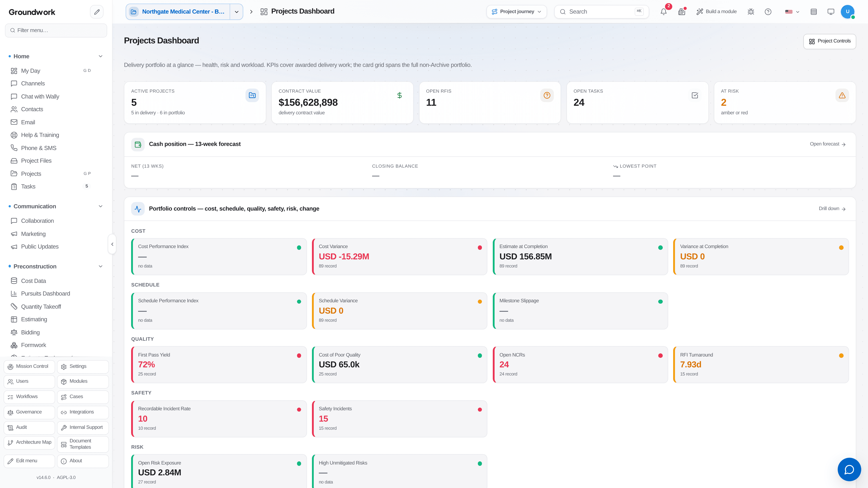Click the Filter menu input field
Screen dimensions: 868x488
click(56, 30)
